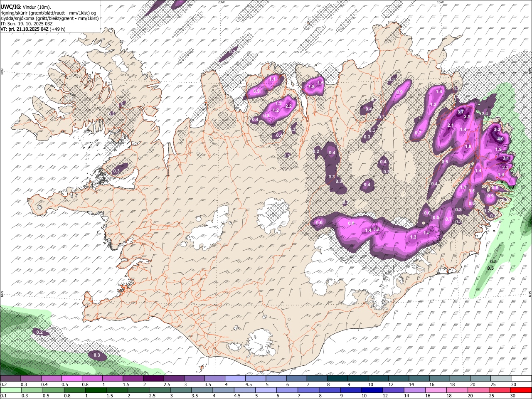Click the mid green 0.5–0.8 rain legend swatch
Viewport: 532px width, 399px height.
pos(54,390)
